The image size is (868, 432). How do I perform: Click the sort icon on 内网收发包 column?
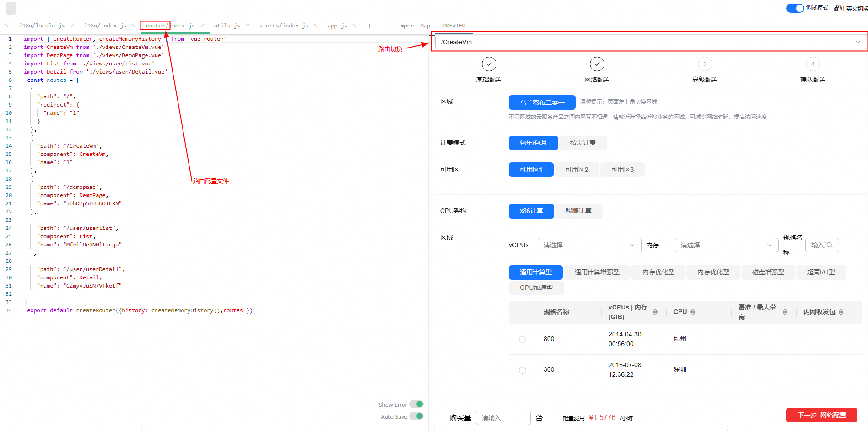pyautogui.click(x=841, y=312)
